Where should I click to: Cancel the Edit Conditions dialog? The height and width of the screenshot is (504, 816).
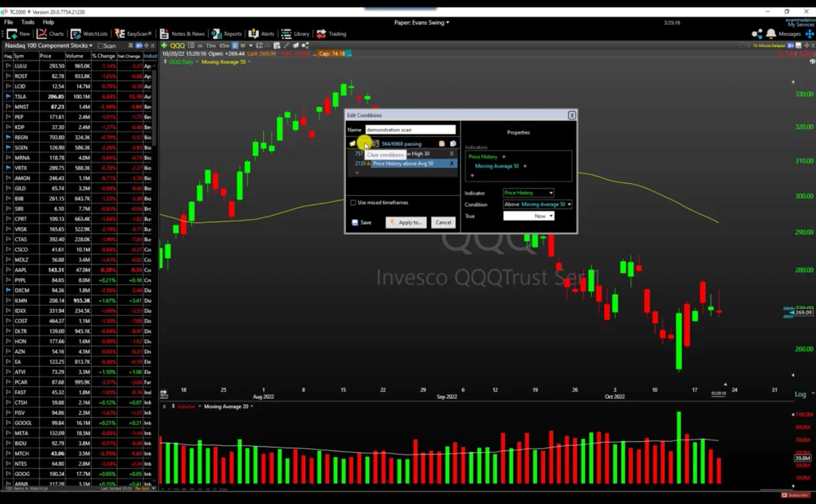(443, 223)
